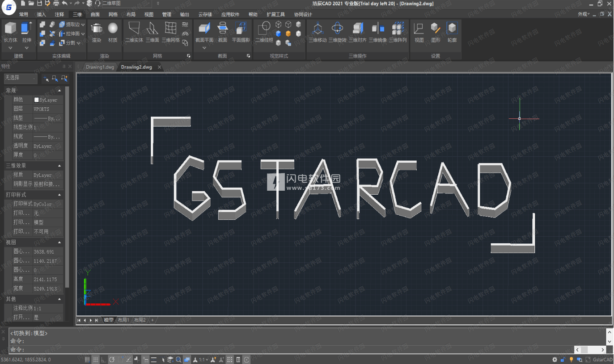
Task: Toggle grid display in status bar
Action: click(96, 360)
